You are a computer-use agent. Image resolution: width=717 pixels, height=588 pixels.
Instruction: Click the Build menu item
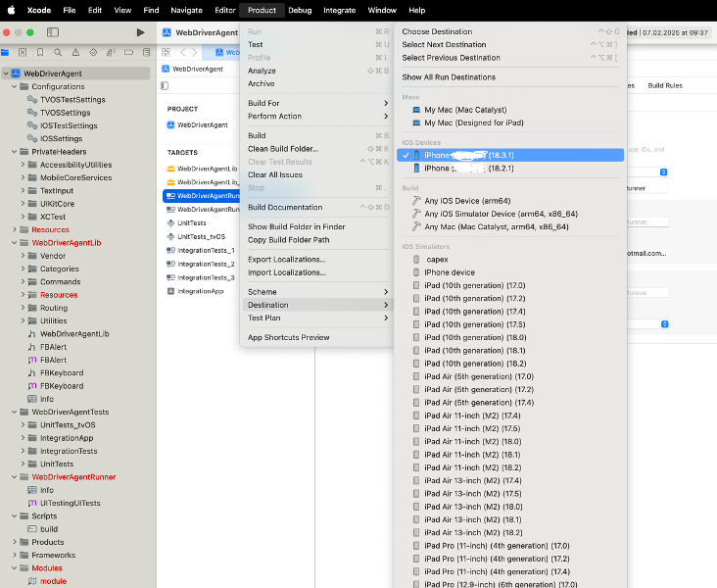[x=317, y=135]
